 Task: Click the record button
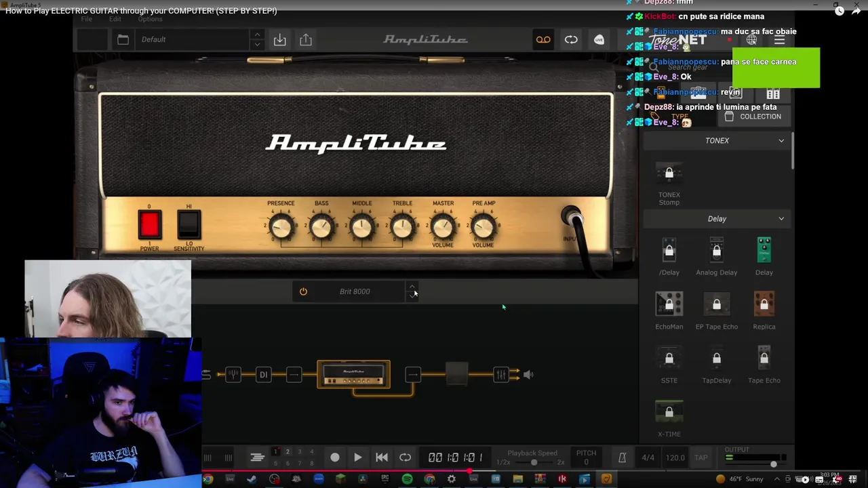pyautogui.click(x=335, y=457)
